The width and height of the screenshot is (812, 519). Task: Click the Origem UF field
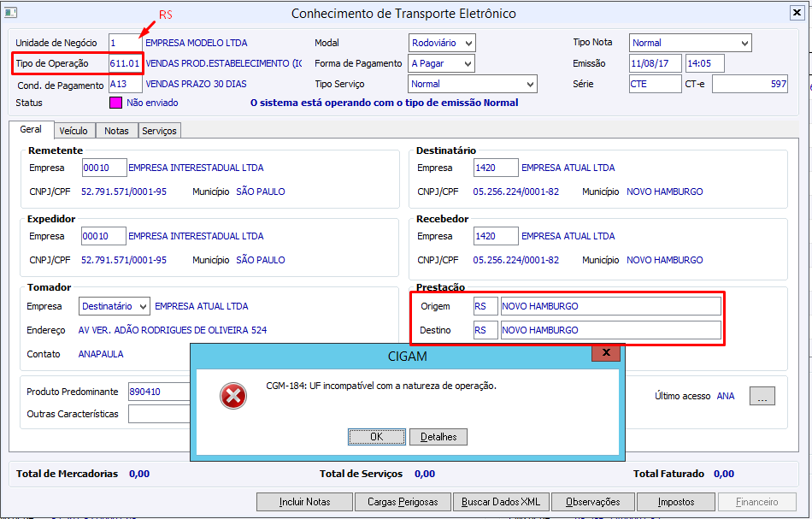(485, 306)
